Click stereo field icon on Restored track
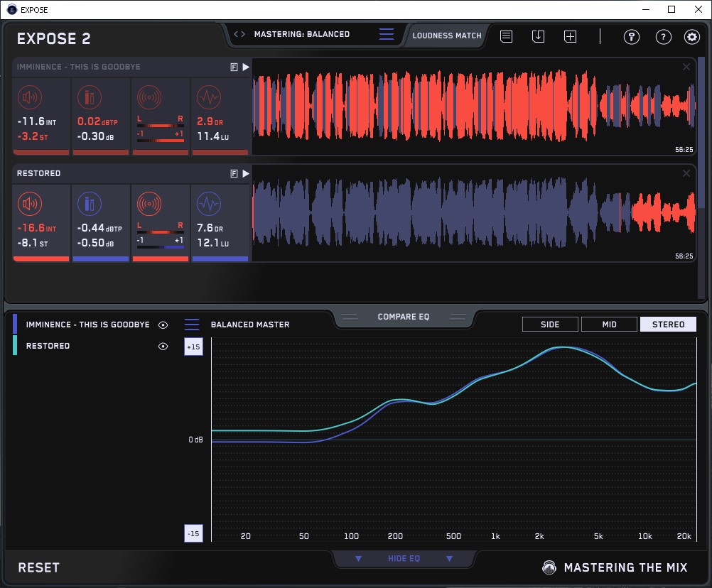The height and width of the screenshot is (588, 712). (149, 204)
